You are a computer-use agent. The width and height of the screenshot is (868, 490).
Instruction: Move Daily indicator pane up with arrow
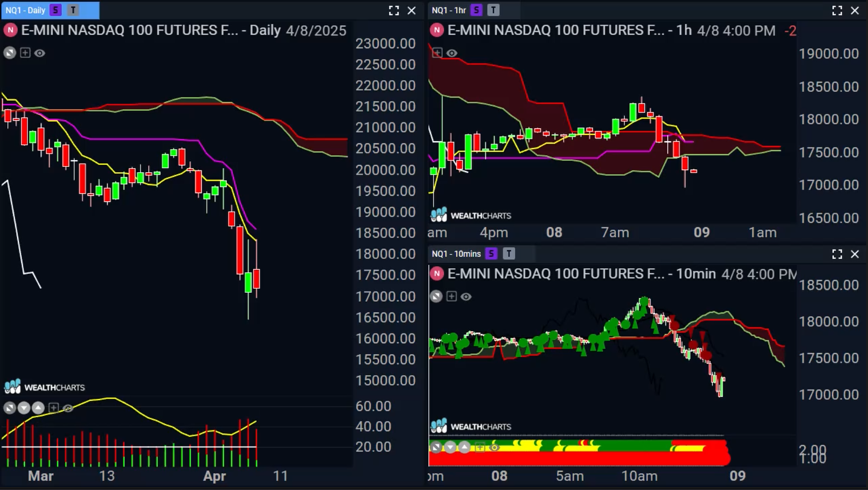click(38, 408)
